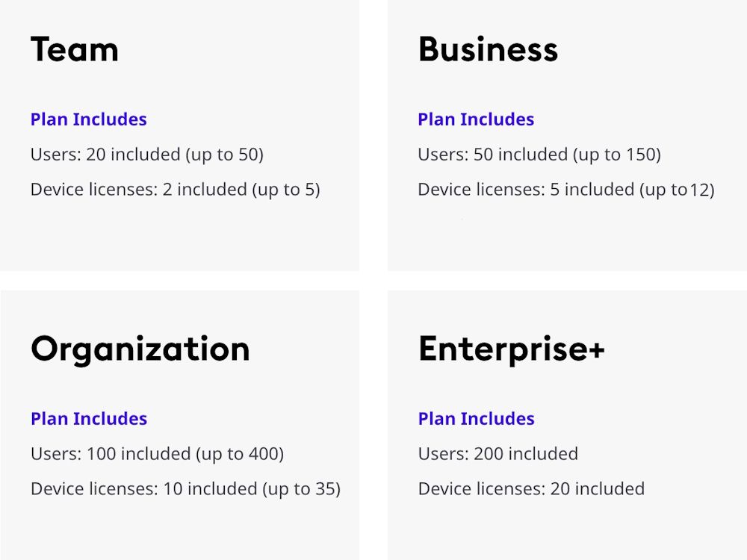Open Plan Includes under Enterprise+
This screenshot has width=747, height=560.
click(476, 419)
